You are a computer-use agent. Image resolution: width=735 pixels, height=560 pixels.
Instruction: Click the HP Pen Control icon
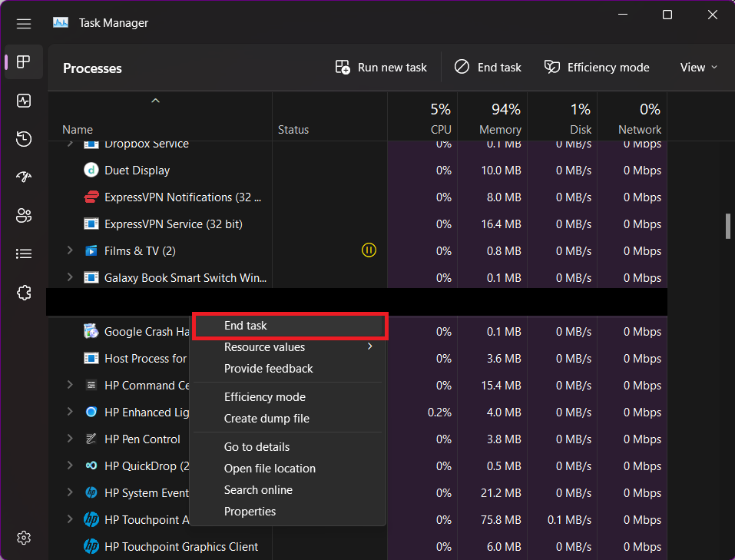pos(91,439)
